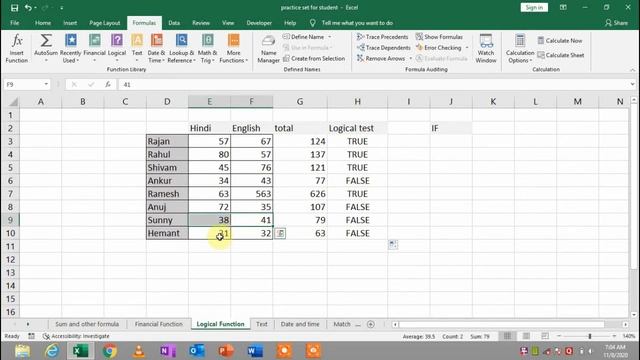Open Outlook from the taskbar
The width and height of the screenshot is (640, 360).
coord(197,351)
